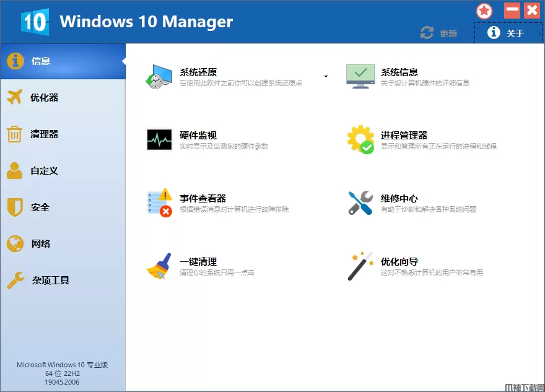Click the 杂项工具 wrench icon

click(x=15, y=280)
